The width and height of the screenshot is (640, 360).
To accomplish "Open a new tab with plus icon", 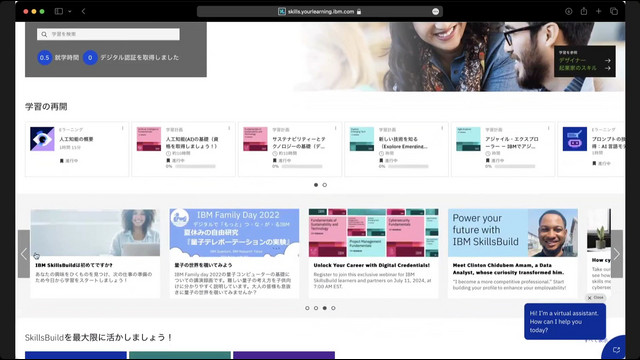I will [598, 11].
